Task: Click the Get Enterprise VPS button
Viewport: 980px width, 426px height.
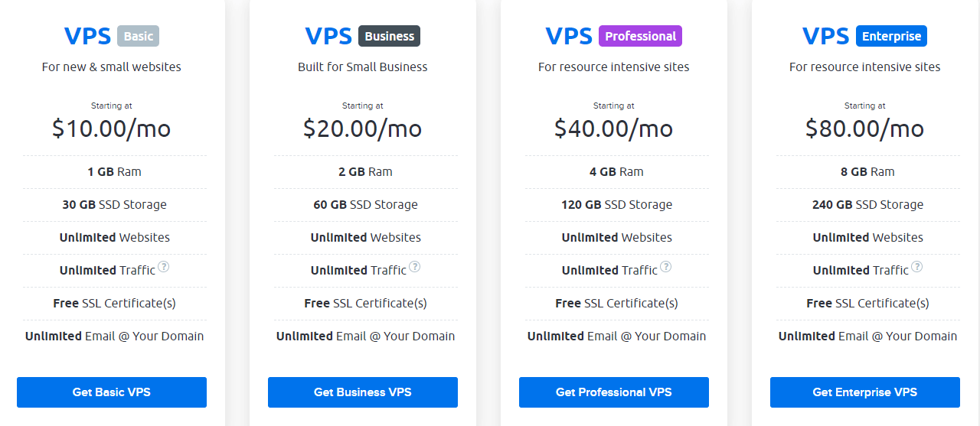Action: pyautogui.click(x=865, y=392)
